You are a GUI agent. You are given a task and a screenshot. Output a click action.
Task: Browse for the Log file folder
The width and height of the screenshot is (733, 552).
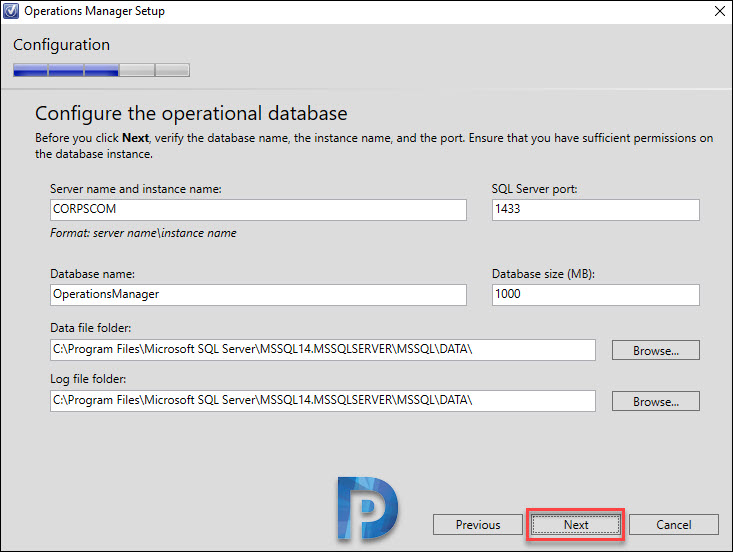656,401
